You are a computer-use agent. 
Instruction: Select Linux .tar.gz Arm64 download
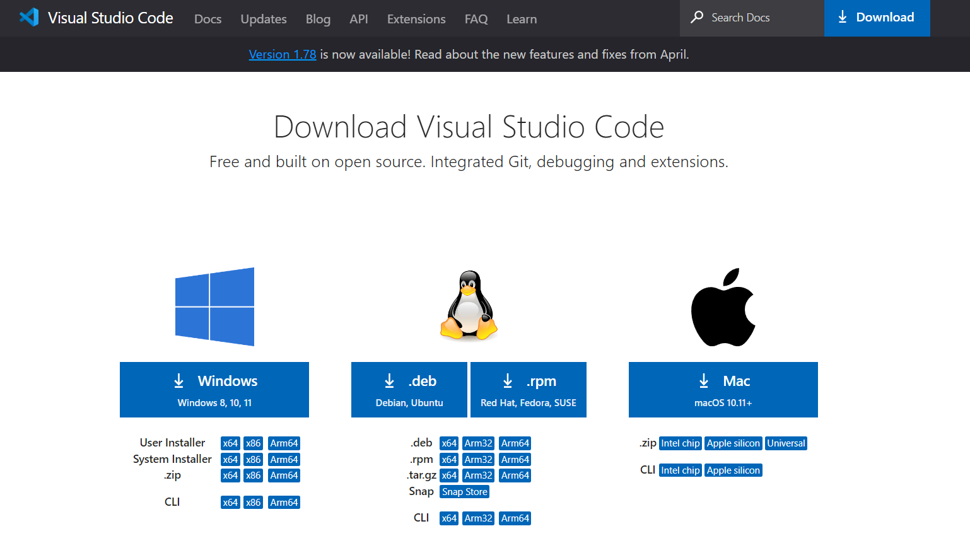point(515,475)
